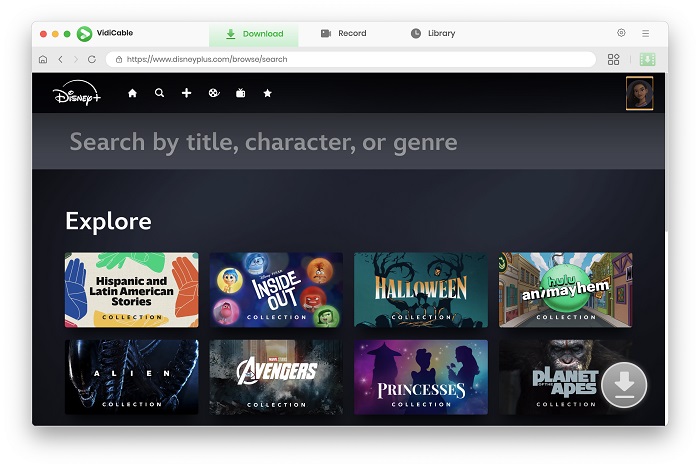Image resolution: width=700 pixels, height=468 pixels.
Task: Open Originals star icon
Action: click(267, 93)
